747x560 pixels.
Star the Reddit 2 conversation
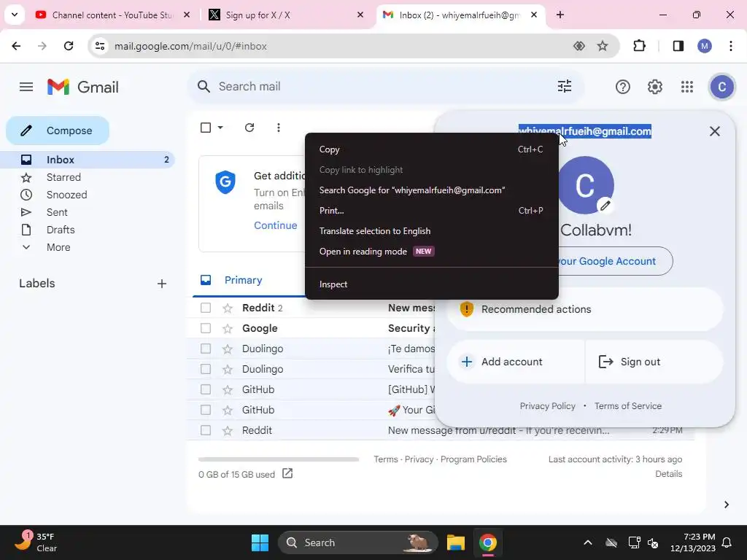pos(228,308)
